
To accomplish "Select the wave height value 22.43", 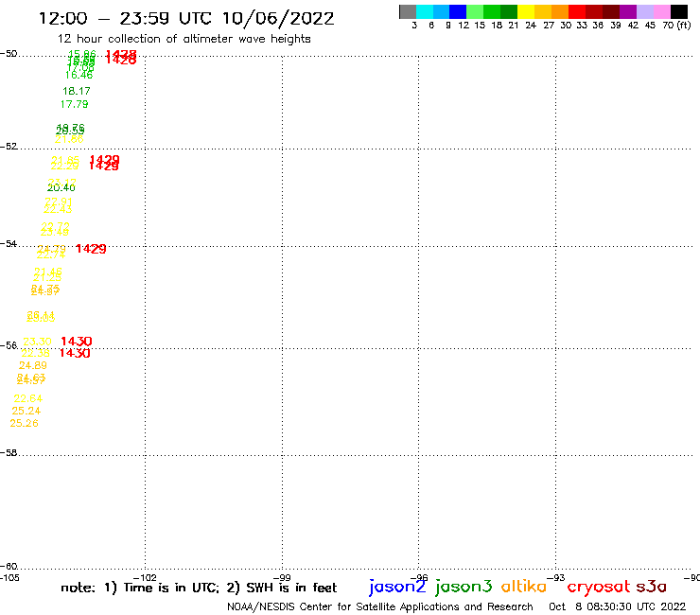I will point(58,209).
